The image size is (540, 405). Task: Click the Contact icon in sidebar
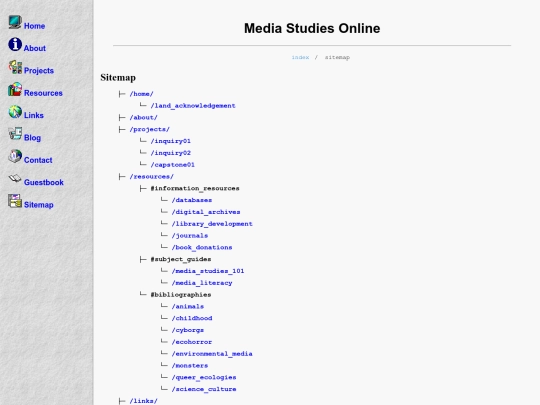[x=15, y=156]
